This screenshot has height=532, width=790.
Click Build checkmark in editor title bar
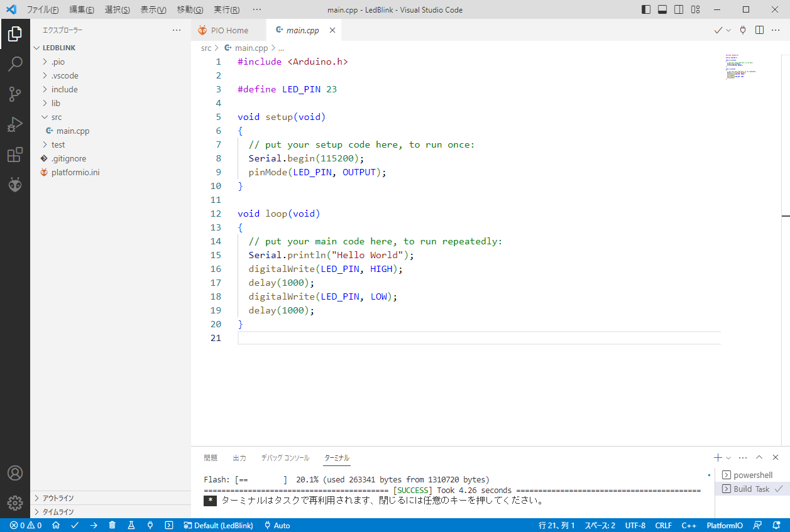[718, 30]
